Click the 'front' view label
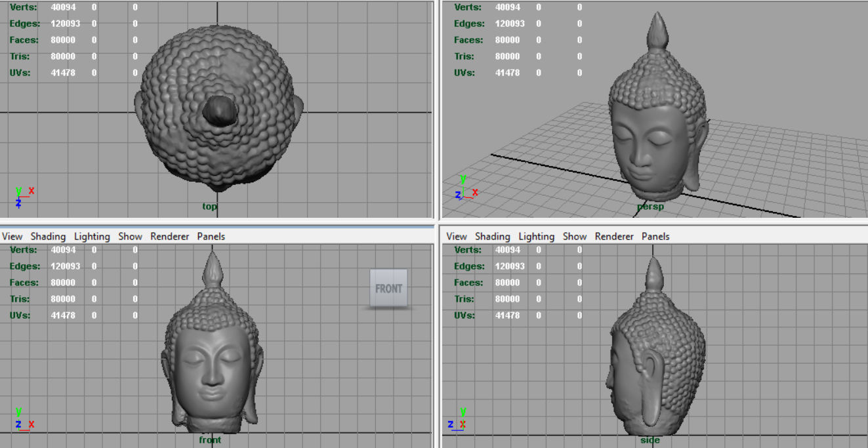Image resolution: width=868 pixels, height=448 pixels. pos(210,439)
